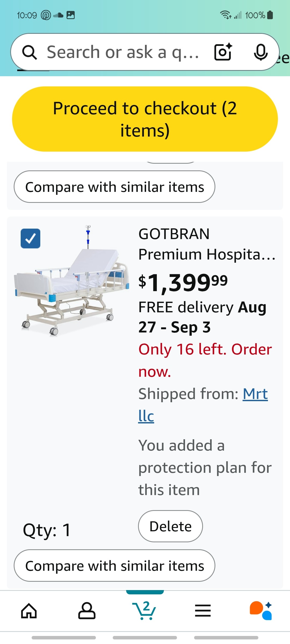Image resolution: width=290 pixels, height=644 pixels.
Task: Tap lower Compare with similar items
Action: 114,566
